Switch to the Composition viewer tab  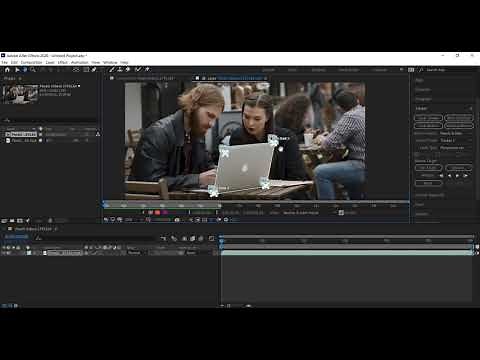146,78
